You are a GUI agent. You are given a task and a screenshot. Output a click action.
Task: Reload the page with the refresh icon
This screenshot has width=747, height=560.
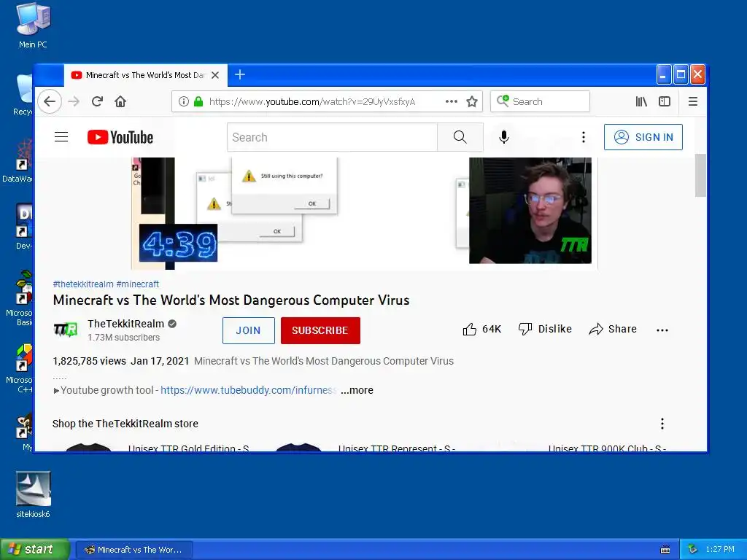click(97, 101)
